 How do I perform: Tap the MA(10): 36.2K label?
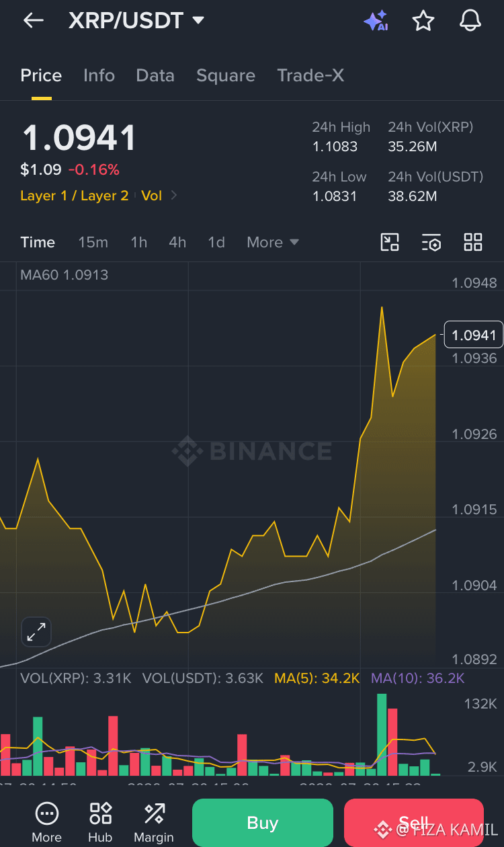click(x=418, y=678)
